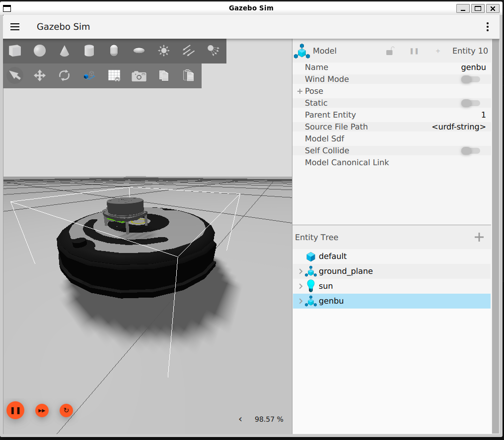Image resolution: width=504 pixels, height=440 pixels.
Task: Add a point light
Action: pos(164,51)
